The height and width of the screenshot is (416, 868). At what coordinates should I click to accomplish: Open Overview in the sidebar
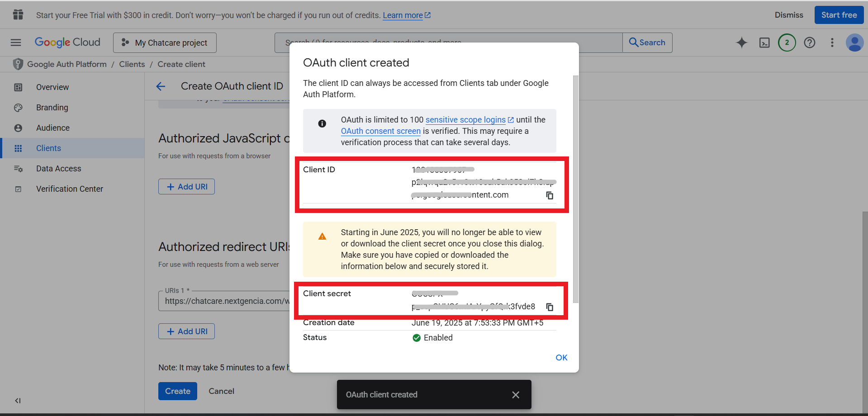(72, 87)
